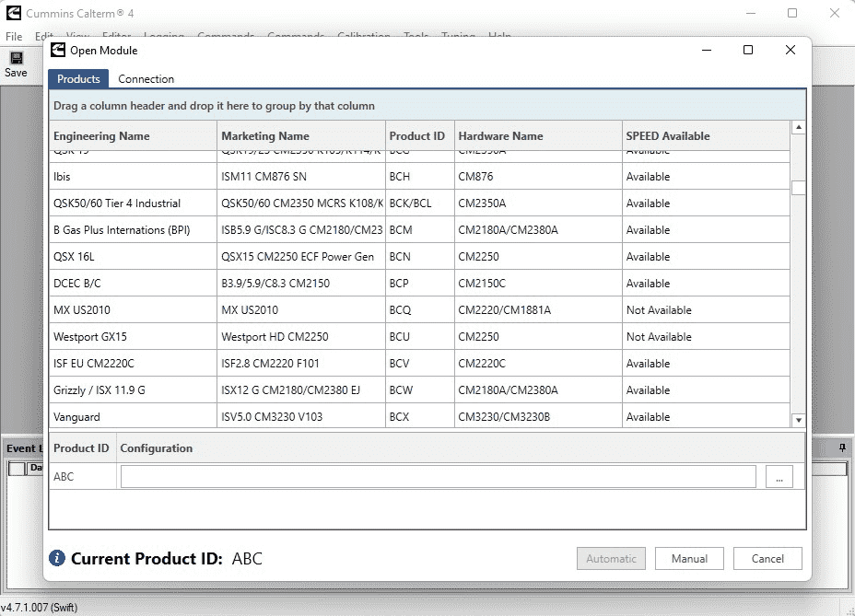855x616 pixels.
Task: Select the Vanguard product row
Action: (x=419, y=416)
